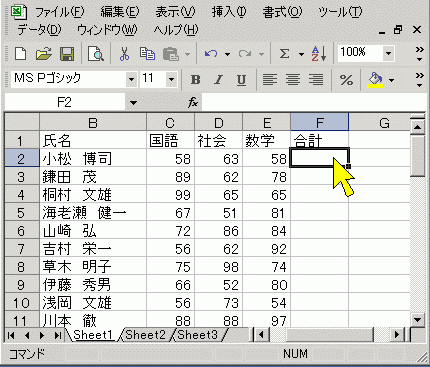430x367 pixels.
Task: Open the ツール(T) menu
Action: [340, 12]
